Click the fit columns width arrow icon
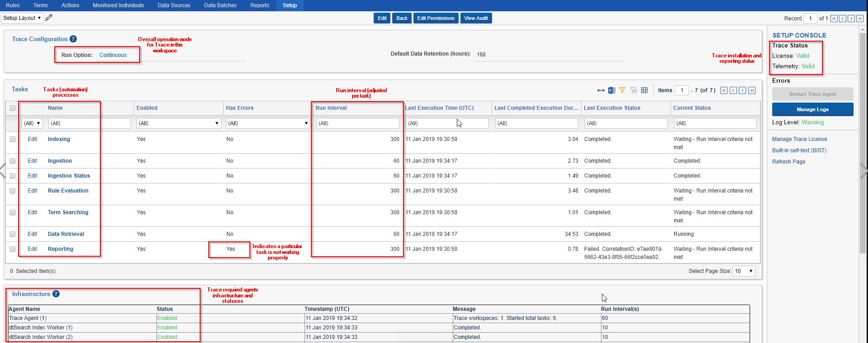Image resolution: width=868 pixels, height=343 pixels. coord(601,90)
